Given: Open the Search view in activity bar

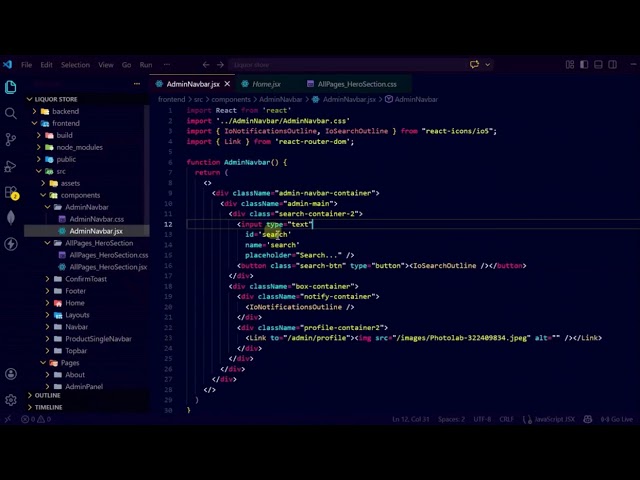Looking at the screenshot, I should click(11, 113).
